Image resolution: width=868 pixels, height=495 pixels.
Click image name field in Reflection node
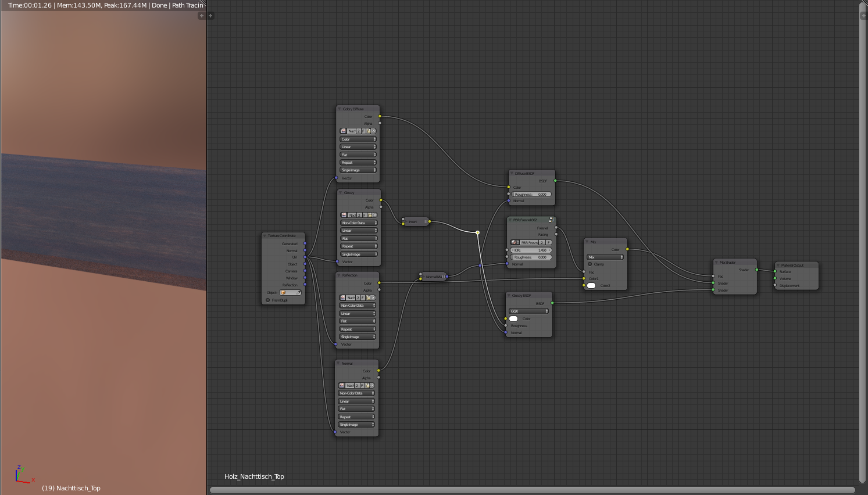[x=351, y=297]
